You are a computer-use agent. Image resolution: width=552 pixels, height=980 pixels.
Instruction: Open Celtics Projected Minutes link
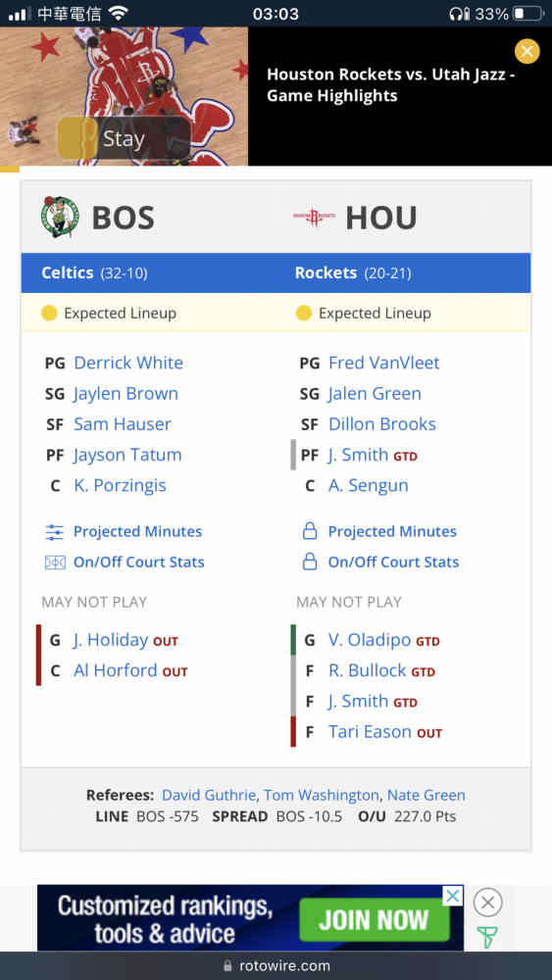[137, 532]
